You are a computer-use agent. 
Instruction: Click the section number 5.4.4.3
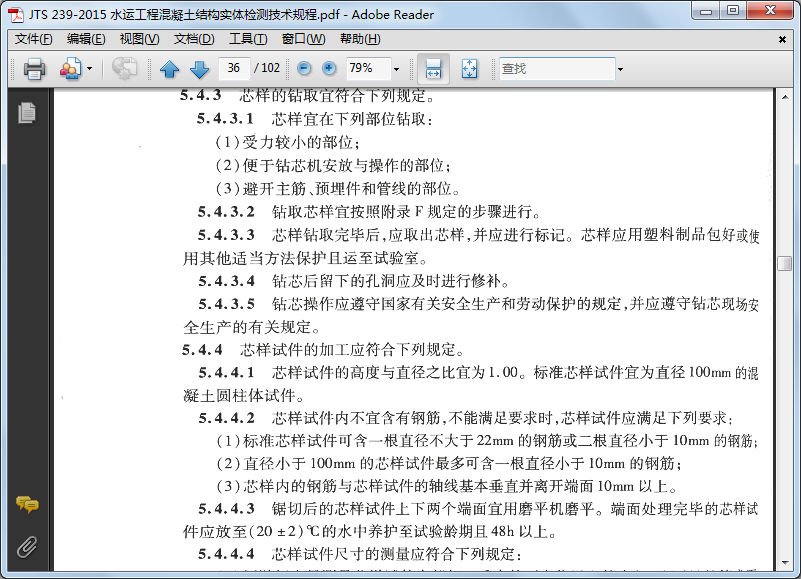pos(227,509)
